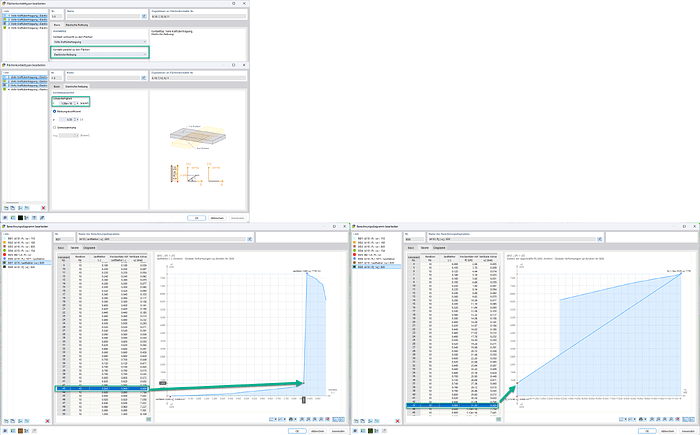Click stepper arrows of friction coefficient μ
The height and width of the screenshot is (435, 700).
coord(75,120)
